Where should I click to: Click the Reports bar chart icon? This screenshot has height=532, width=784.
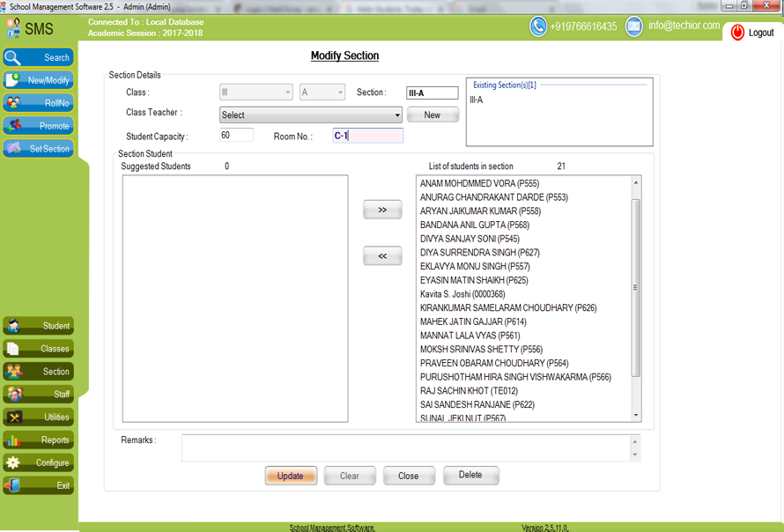coord(13,440)
